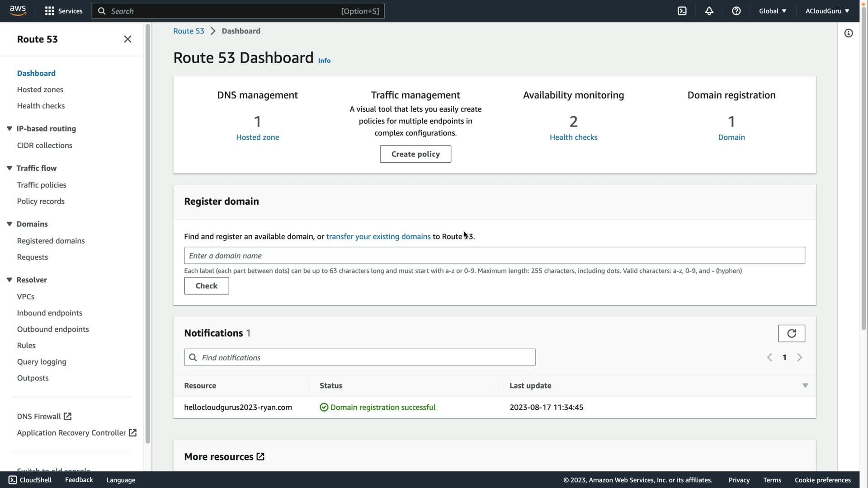868x488 pixels.
Task: Select Hosted zones in sidebar
Action: click(x=40, y=89)
